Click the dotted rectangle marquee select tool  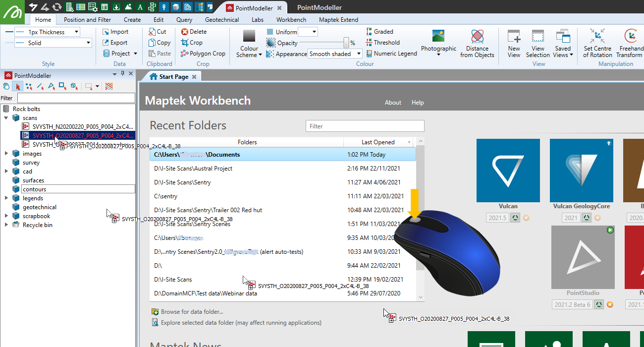click(x=89, y=86)
